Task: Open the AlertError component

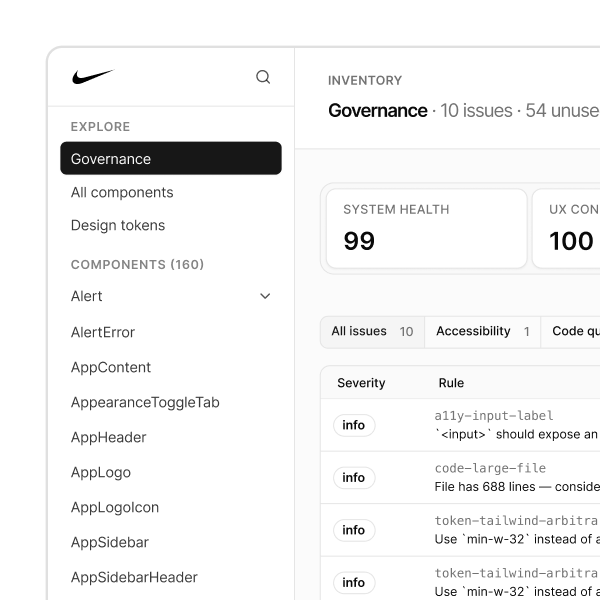Action: pos(103,332)
